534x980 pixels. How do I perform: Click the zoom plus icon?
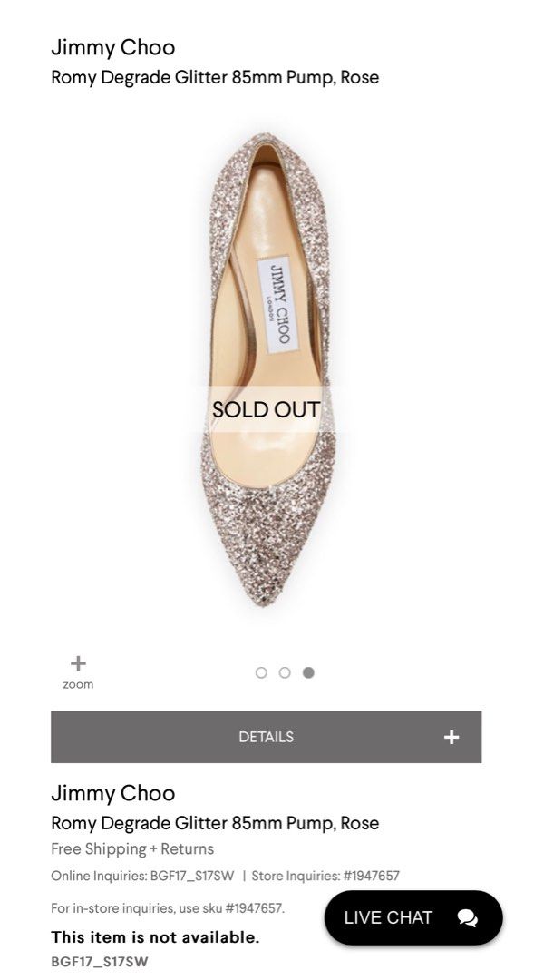78,661
